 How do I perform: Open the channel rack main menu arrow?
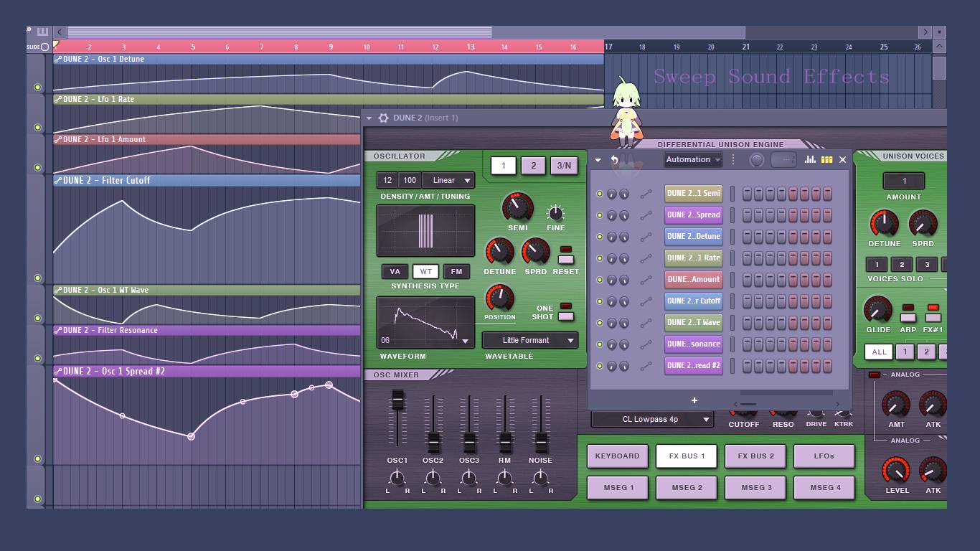[598, 160]
